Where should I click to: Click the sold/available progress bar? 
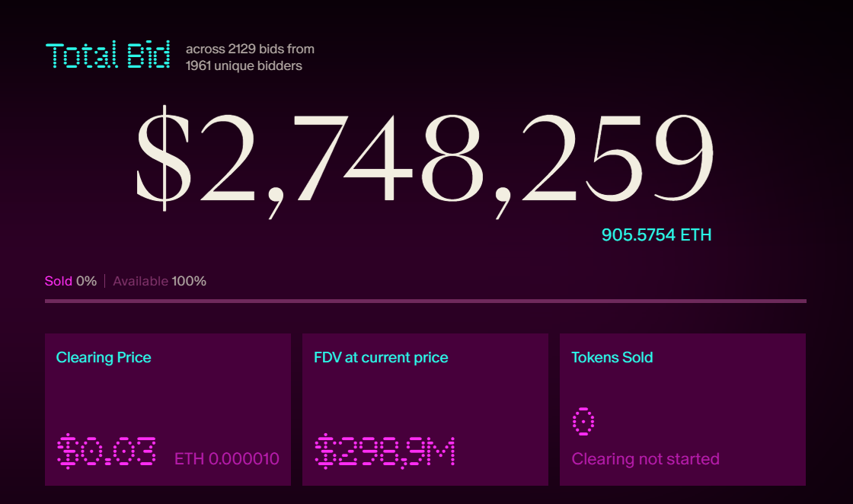[425, 301]
